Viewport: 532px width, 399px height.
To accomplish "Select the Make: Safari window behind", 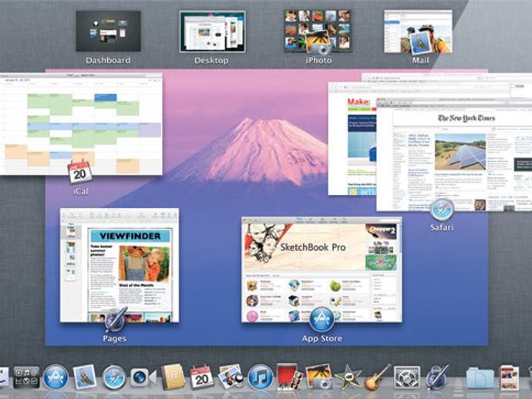I will tap(352, 139).
